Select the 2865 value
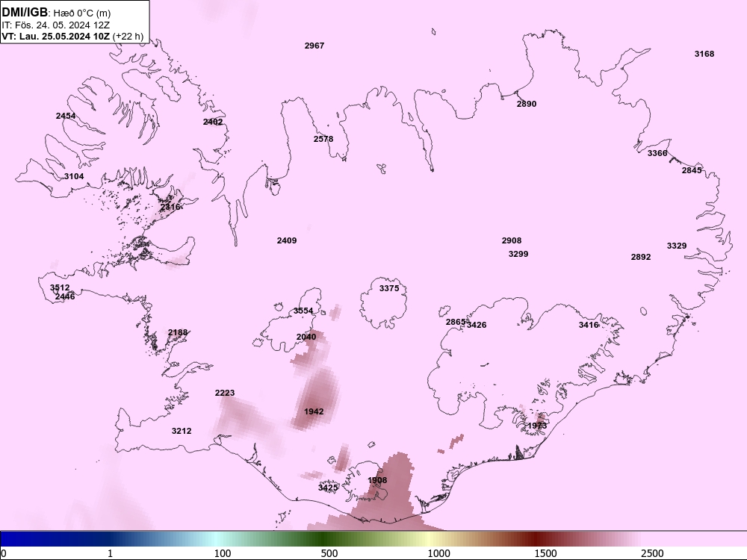 (456, 322)
